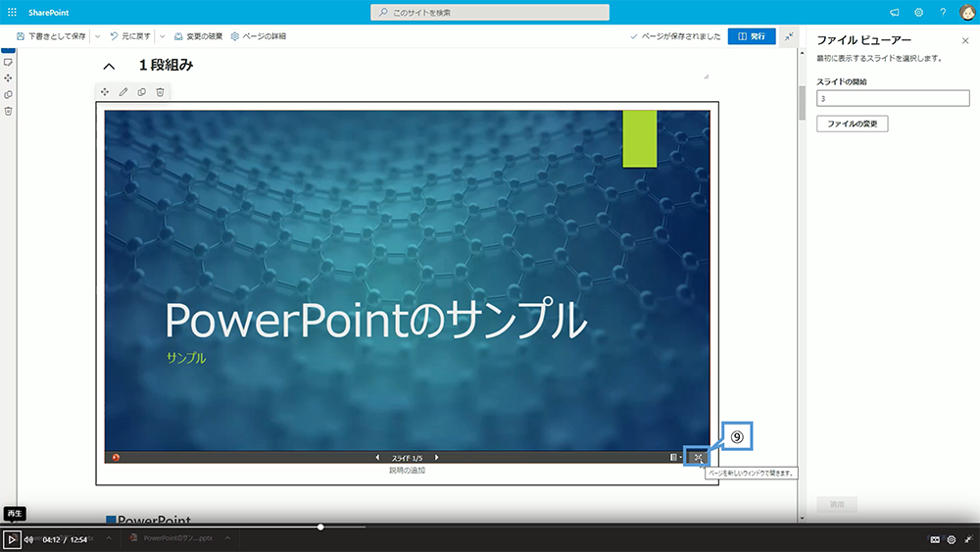Click the 1段組み section heading
The height and width of the screenshot is (552, 980).
click(x=166, y=65)
